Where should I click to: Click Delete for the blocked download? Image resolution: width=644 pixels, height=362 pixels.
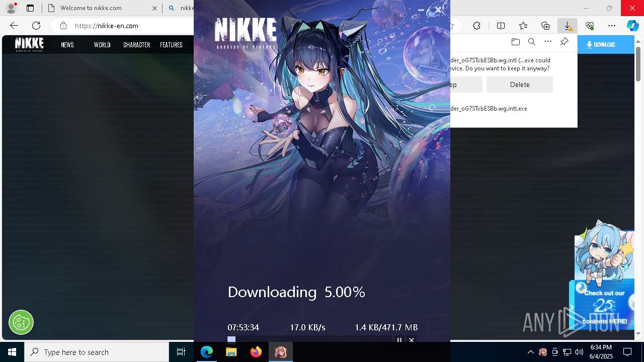tap(520, 84)
